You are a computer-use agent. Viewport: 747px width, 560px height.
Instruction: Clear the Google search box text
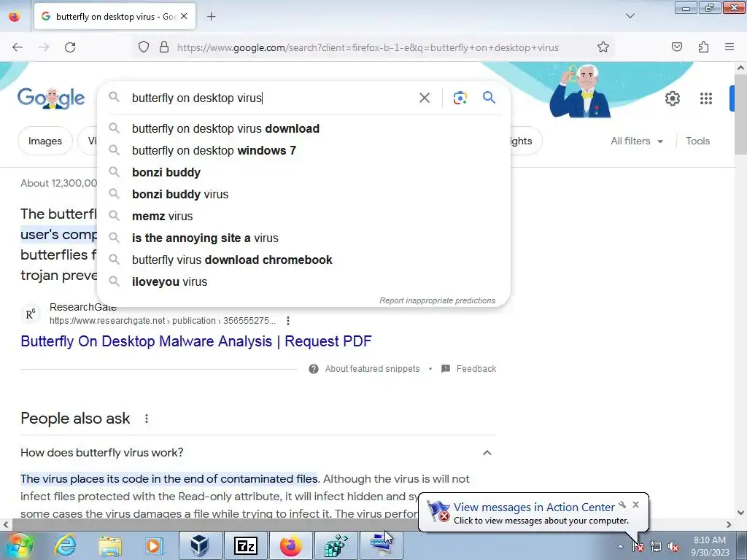coord(424,98)
